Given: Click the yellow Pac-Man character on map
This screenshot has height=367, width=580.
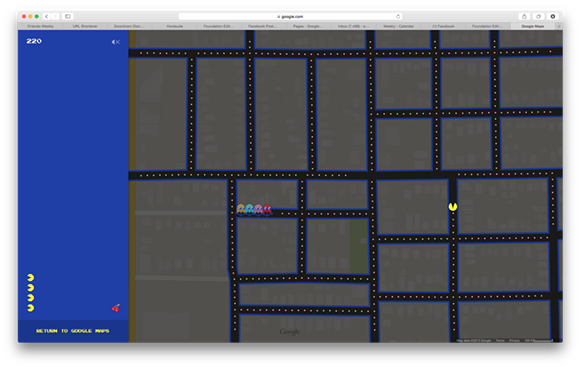Looking at the screenshot, I should point(453,206).
